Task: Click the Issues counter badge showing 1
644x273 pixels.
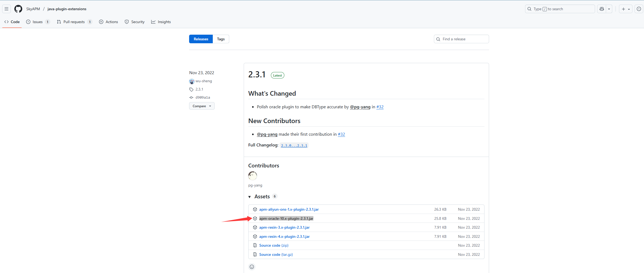Action: click(48, 22)
